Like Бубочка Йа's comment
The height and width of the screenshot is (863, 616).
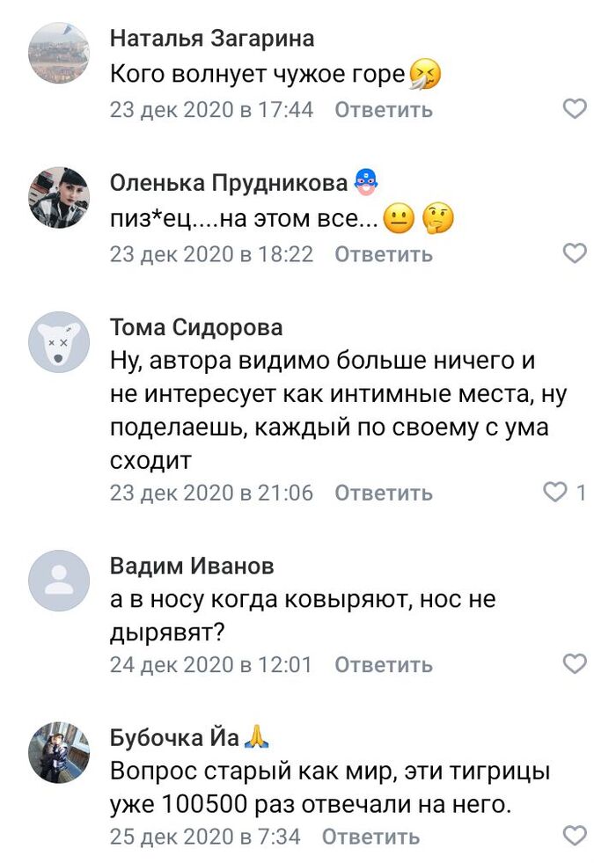click(574, 835)
